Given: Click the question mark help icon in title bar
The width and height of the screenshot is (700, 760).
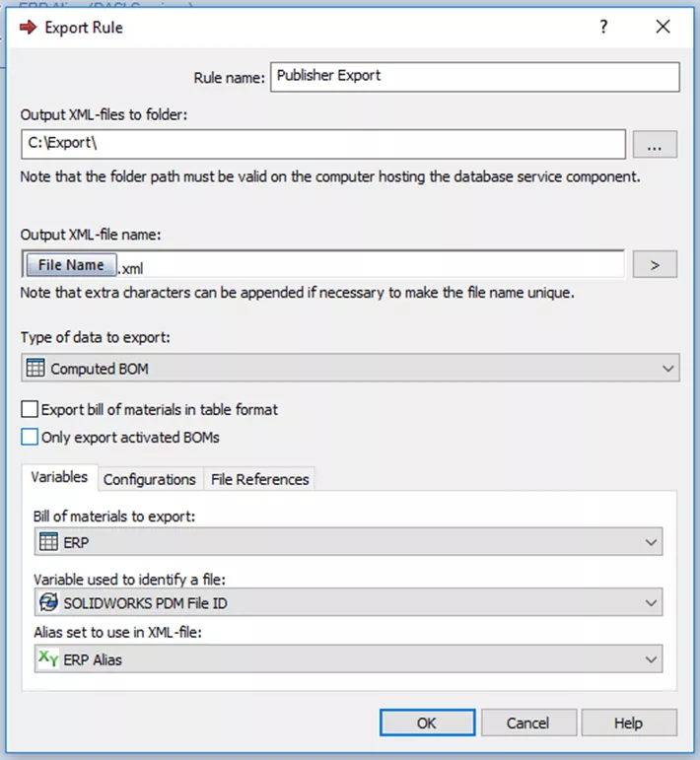Looking at the screenshot, I should [603, 27].
